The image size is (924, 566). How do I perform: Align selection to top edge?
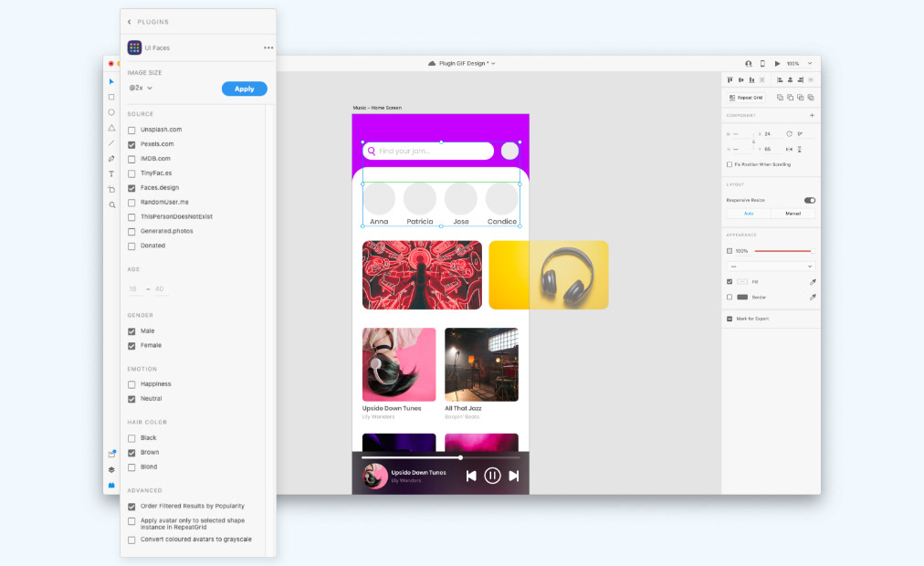[x=730, y=79]
